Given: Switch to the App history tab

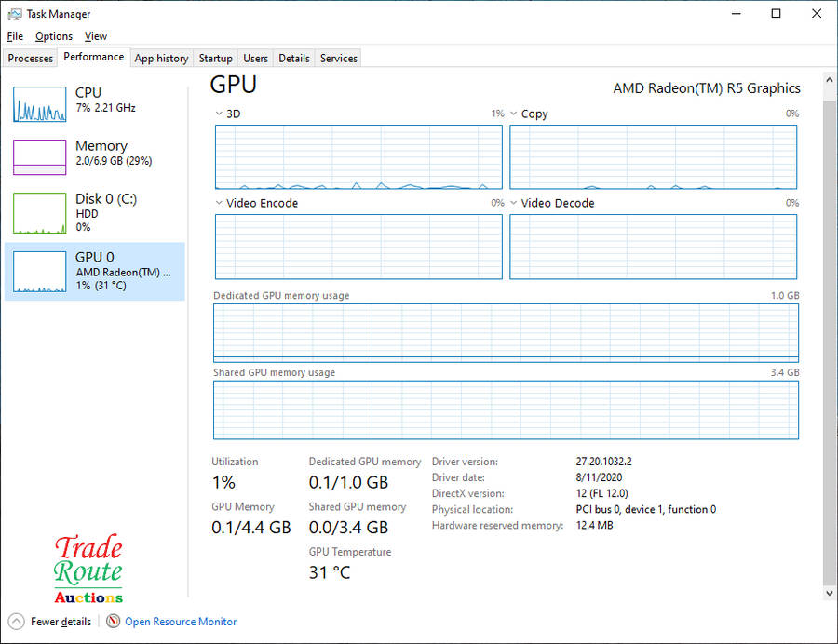Looking at the screenshot, I should click(x=161, y=58).
